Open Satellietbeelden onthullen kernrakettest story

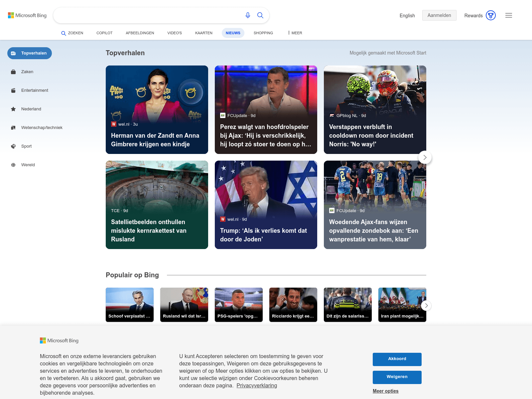(x=157, y=205)
